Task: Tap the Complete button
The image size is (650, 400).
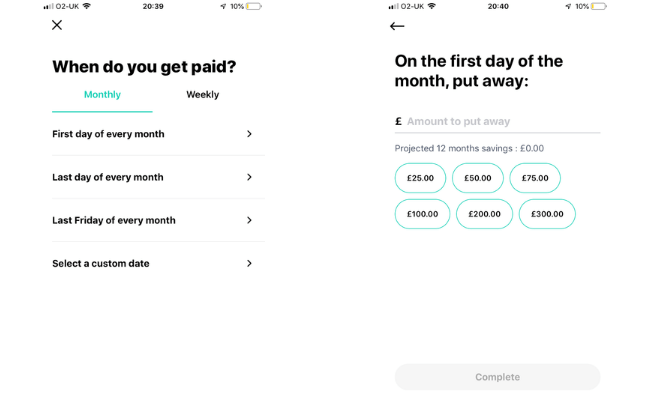Action: [x=497, y=377]
